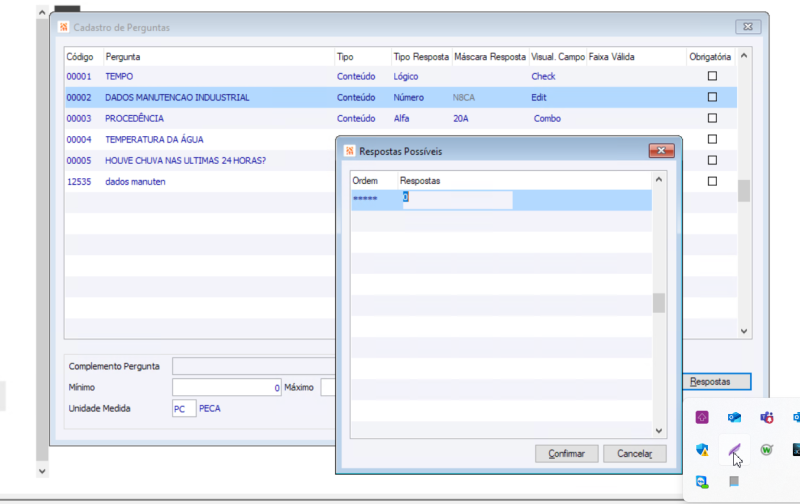Viewport: 800px width, 504px height.
Task: Select the TEMPO question cell
Action: coord(119,77)
